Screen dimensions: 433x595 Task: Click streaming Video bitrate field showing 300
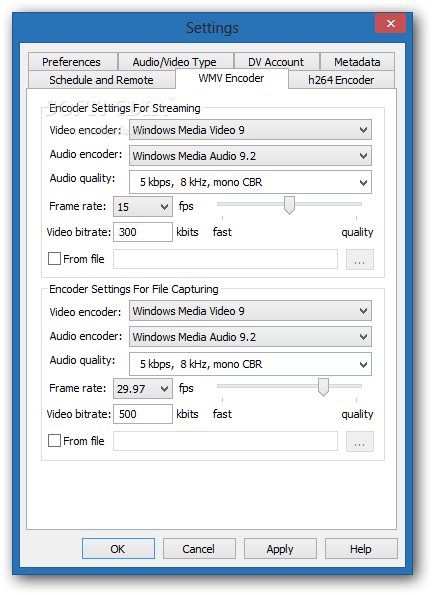pos(143,232)
